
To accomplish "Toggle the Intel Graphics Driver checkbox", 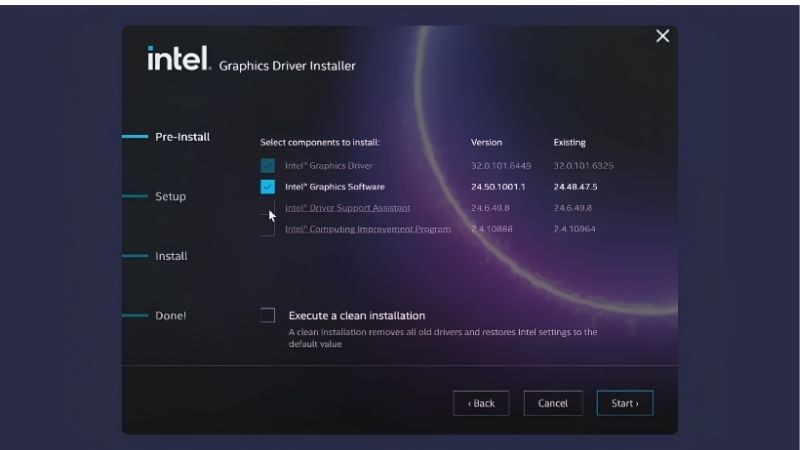I will point(267,165).
